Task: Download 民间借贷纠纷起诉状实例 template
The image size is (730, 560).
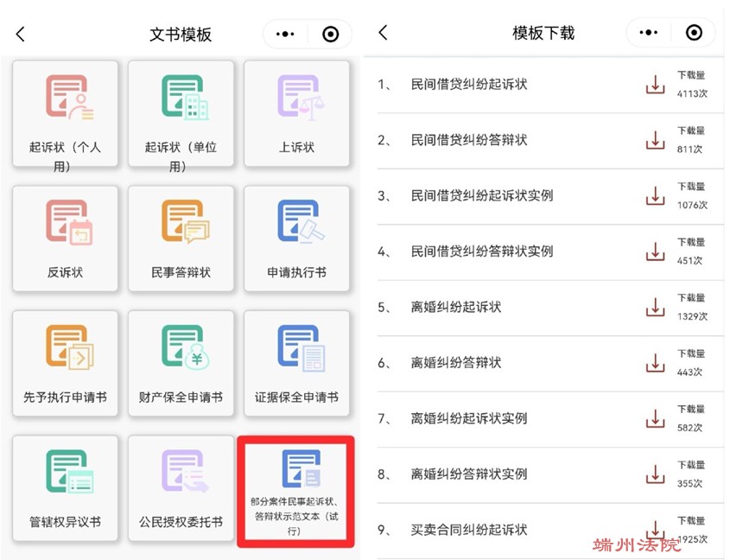Action: point(655,195)
